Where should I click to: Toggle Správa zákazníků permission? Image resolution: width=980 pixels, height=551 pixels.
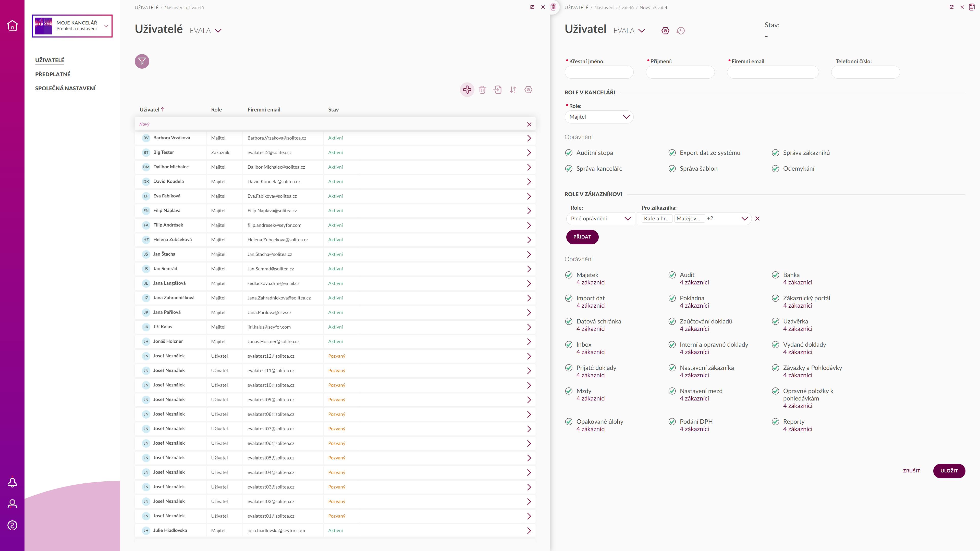pos(775,153)
